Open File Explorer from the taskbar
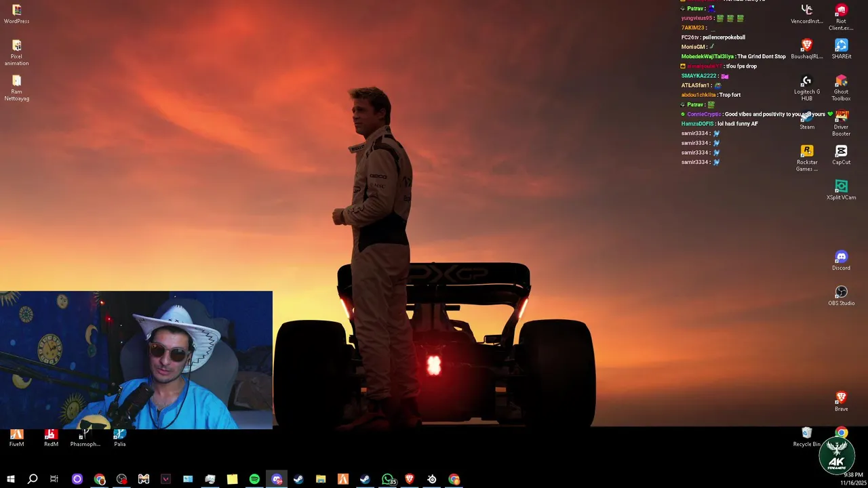Viewport: 868px width, 488px height. pyautogui.click(x=321, y=479)
